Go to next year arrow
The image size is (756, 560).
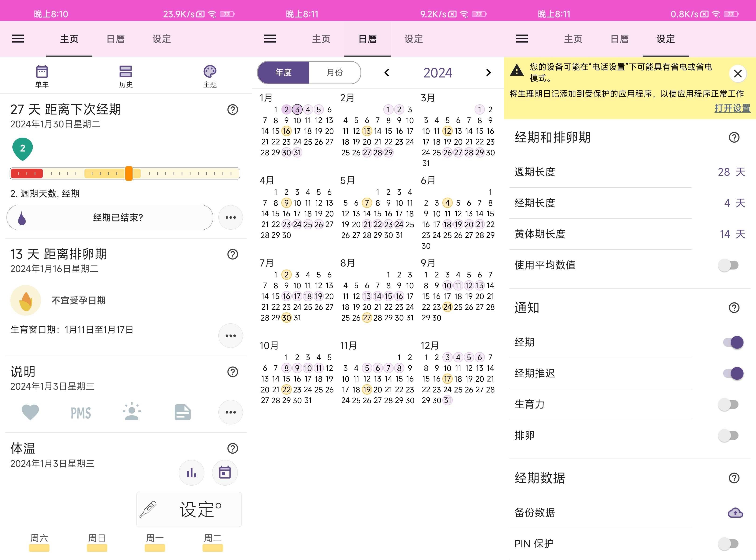tap(488, 73)
